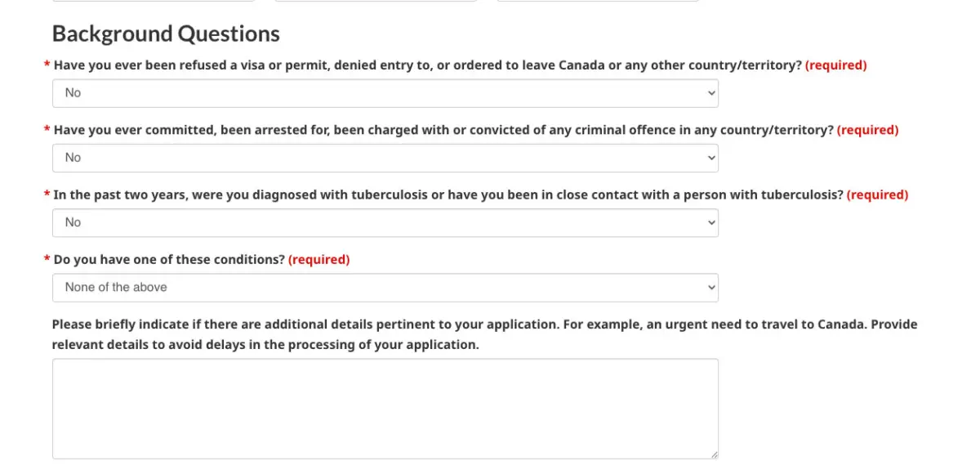Click inside the additional details text area
980x470 pixels.
385,409
